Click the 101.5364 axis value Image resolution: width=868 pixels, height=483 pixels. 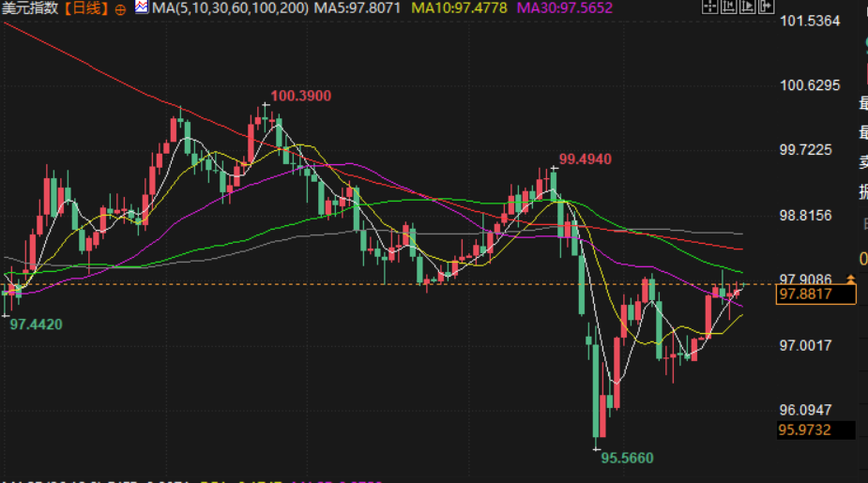pyautogui.click(x=810, y=21)
